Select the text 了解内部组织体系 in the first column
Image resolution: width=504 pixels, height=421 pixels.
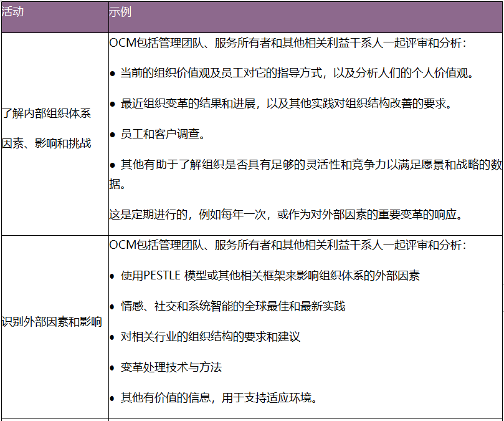pos(46,113)
